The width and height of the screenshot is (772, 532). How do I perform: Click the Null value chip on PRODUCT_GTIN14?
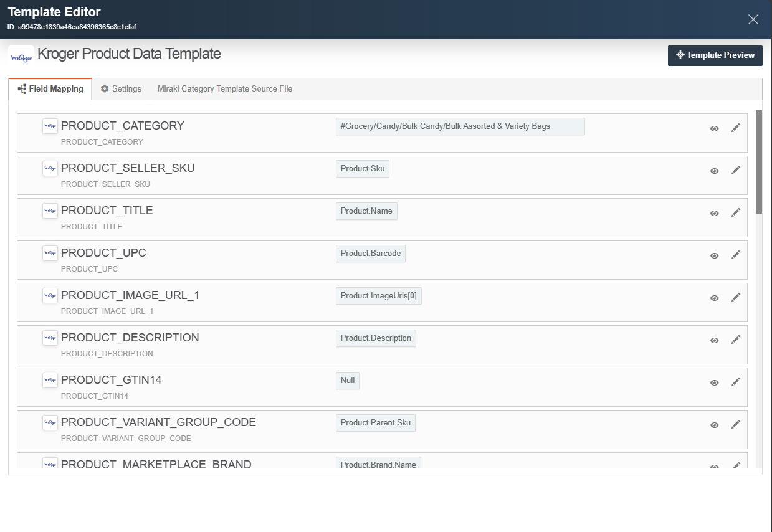[347, 380]
